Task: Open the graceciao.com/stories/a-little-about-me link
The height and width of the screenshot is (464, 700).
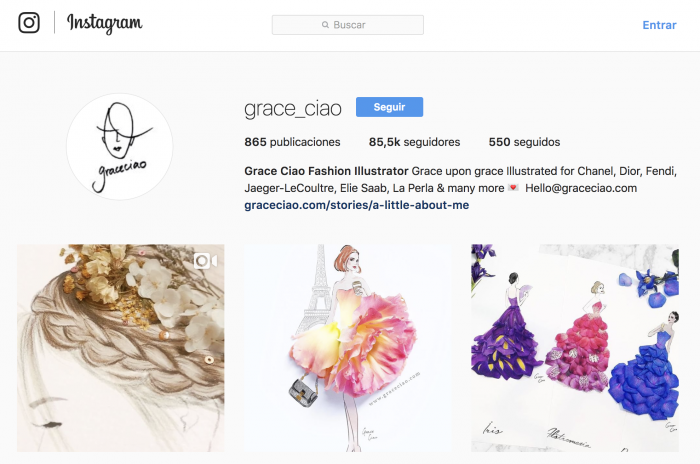Action: click(357, 205)
